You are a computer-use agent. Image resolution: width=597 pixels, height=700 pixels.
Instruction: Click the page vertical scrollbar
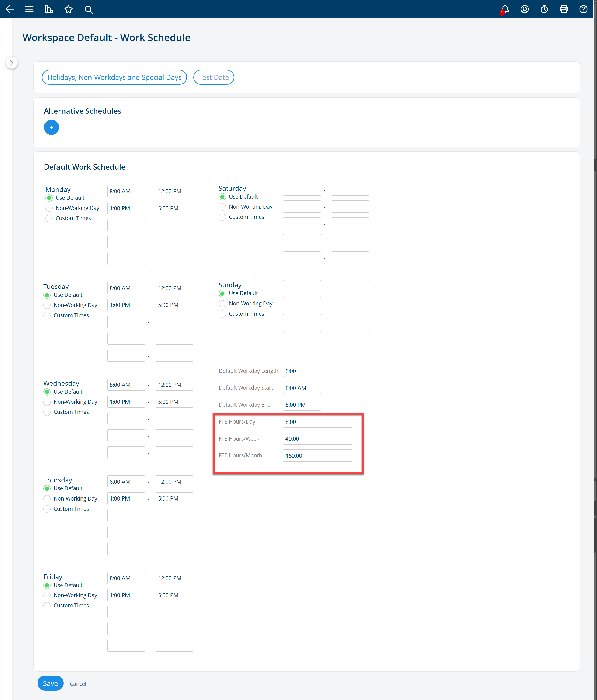[595, 350]
